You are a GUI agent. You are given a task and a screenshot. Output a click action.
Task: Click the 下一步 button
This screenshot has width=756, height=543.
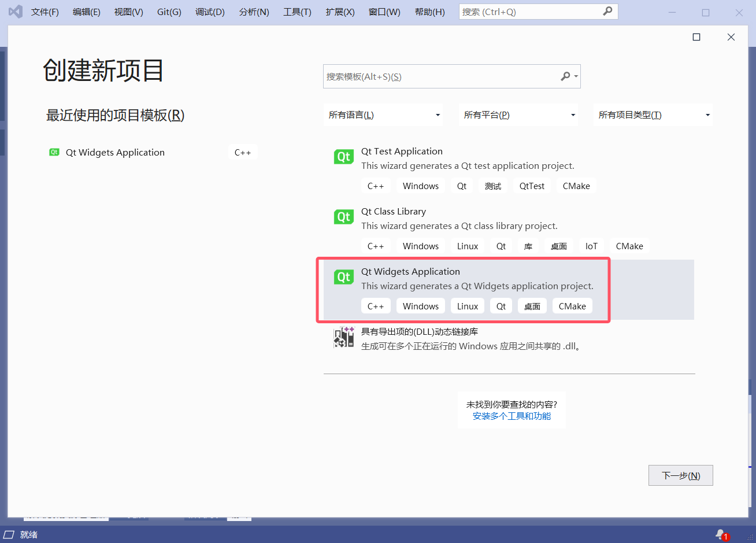click(680, 475)
